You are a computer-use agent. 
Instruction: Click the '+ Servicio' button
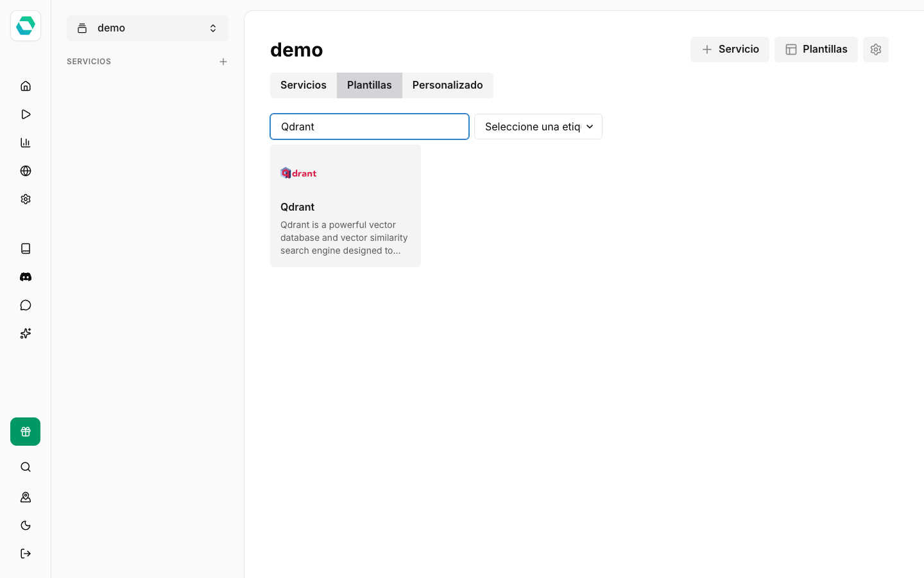click(x=730, y=49)
